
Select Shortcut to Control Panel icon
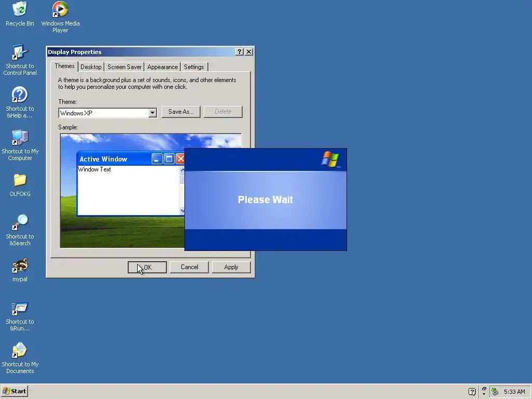click(x=20, y=60)
